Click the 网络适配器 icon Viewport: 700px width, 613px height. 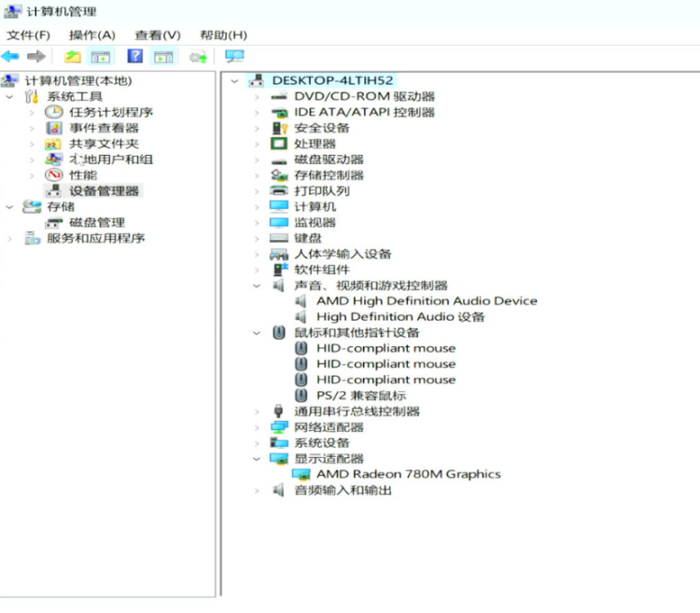(x=279, y=427)
